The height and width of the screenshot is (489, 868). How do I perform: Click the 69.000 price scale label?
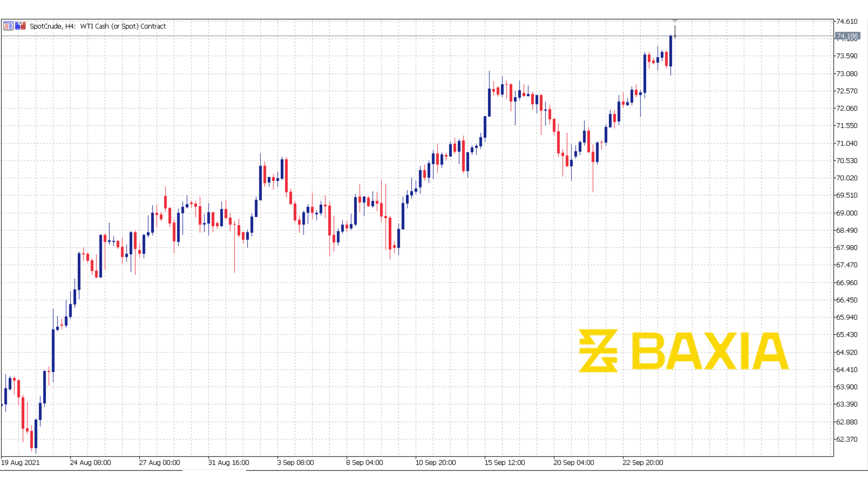coord(847,213)
